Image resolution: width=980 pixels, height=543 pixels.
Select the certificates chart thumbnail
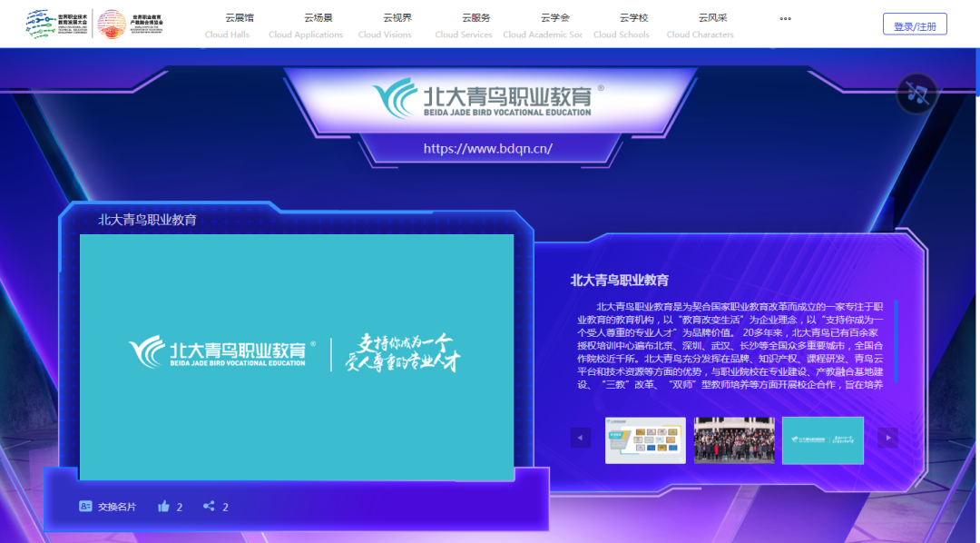[645, 440]
